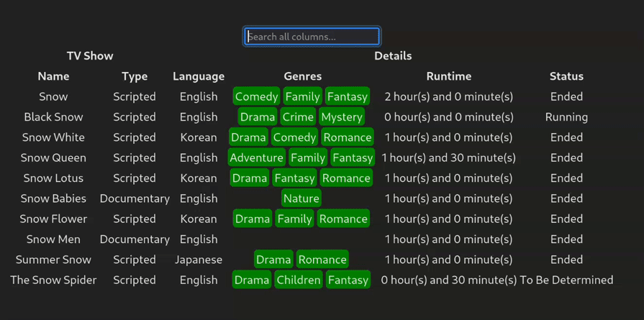Select the Snow show name cell
This screenshot has height=320, width=644.
(x=53, y=97)
